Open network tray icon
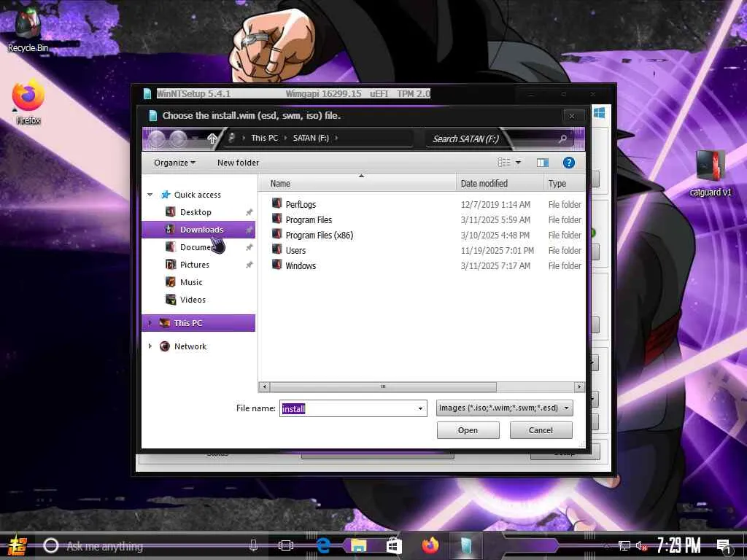747x560 pixels. click(x=624, y=546)
